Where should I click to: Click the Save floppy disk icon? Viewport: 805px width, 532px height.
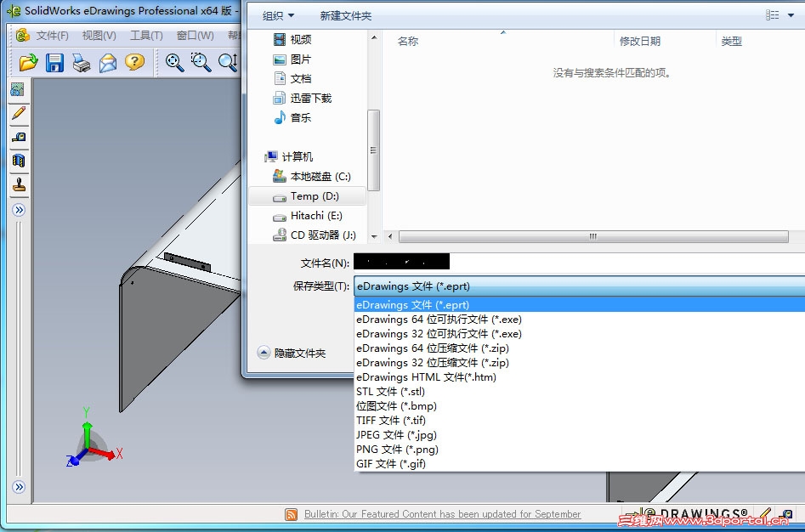(x=54, y=63)
